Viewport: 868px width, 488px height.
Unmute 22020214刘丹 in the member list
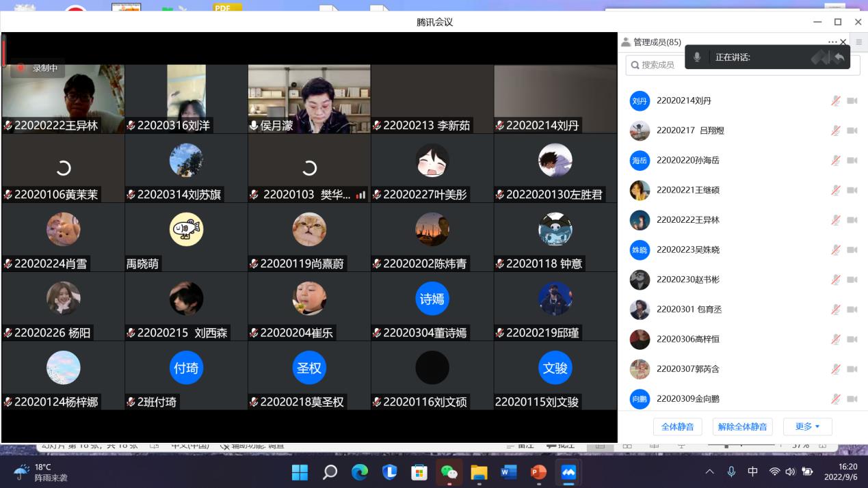pos(836,100)
